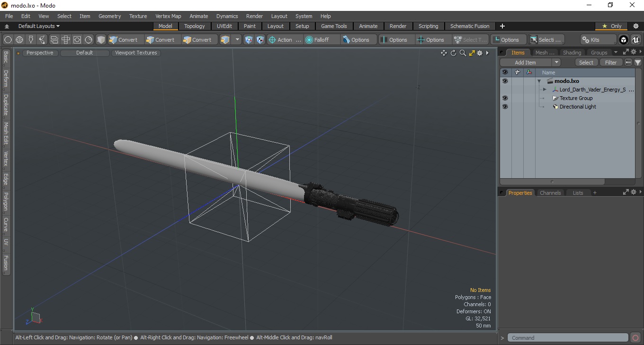Open the Deform sidebar tab

[x=6, y=79]
